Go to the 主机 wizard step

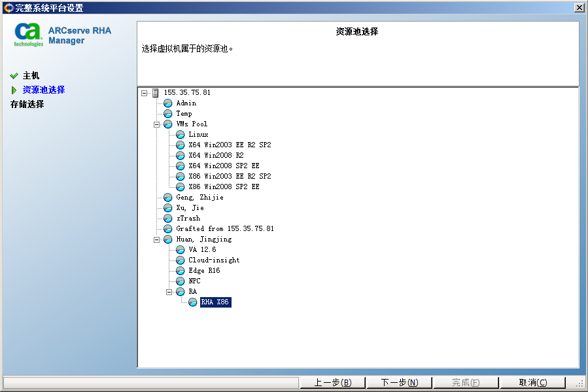click(31, 76)
